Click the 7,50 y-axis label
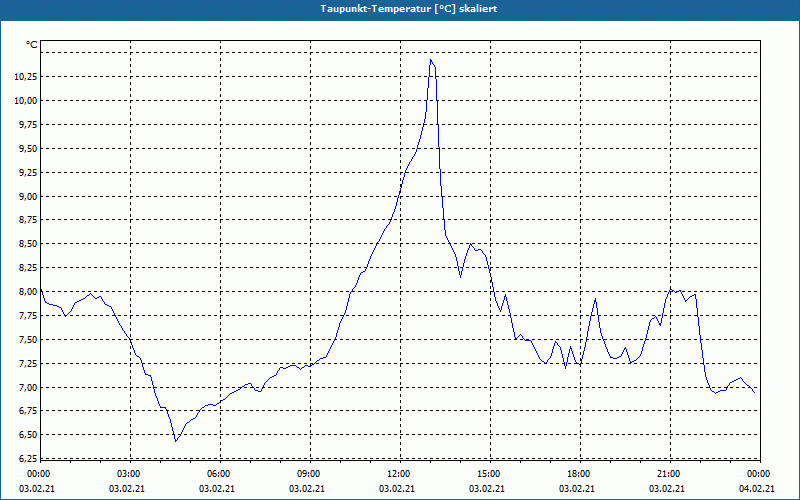The image size is (800, 500). point(29,340)
